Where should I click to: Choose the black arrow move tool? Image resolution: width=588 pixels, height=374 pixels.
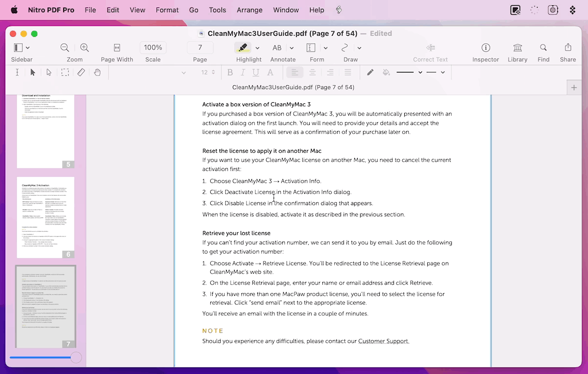[x=33, y=72]
